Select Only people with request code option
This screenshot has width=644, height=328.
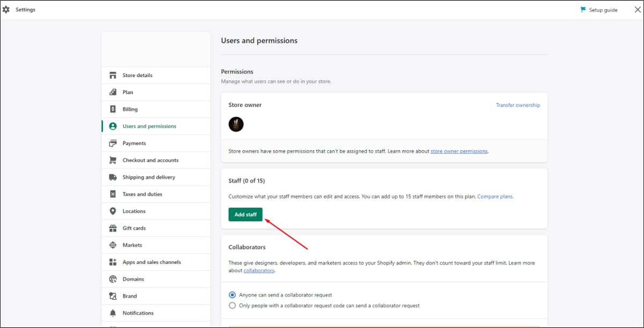click(232, 305)
